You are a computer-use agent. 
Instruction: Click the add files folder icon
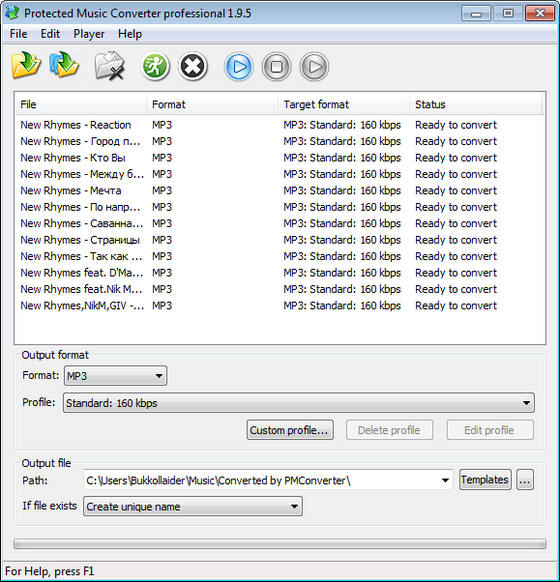[x=26, y=66]
